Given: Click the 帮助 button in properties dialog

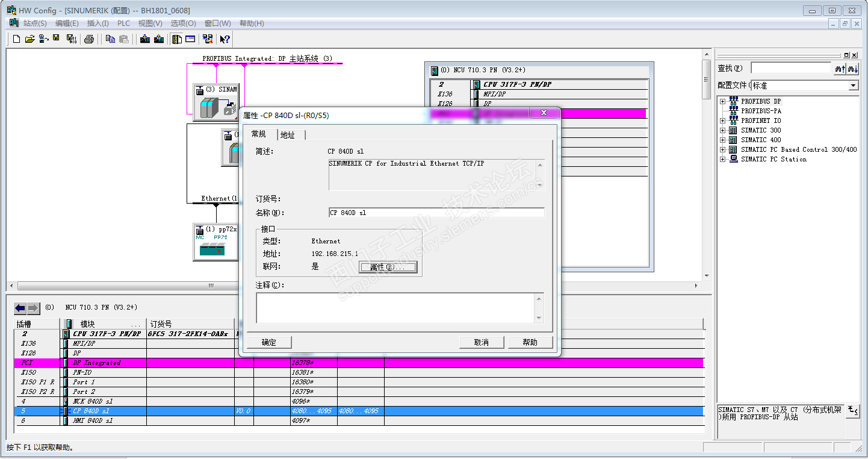Looking at the screenshot, I should pyautogui.click(x=530, y=342).
